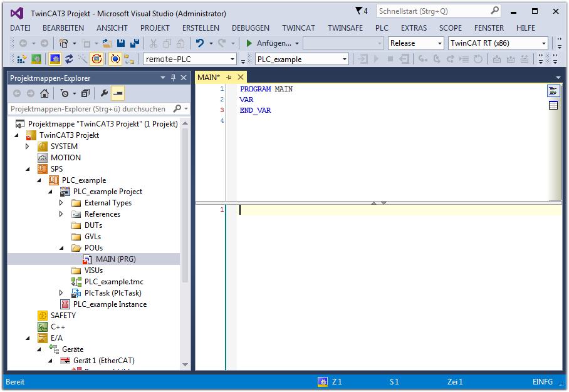Click the Restart TwinCAT Run Mode icon
The image size is (569, 392).
(37, 59)
